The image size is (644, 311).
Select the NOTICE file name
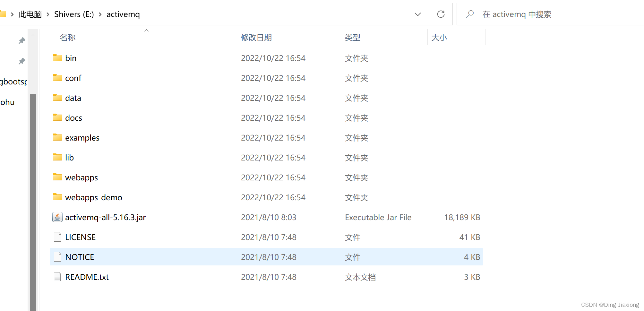(80, 257)
